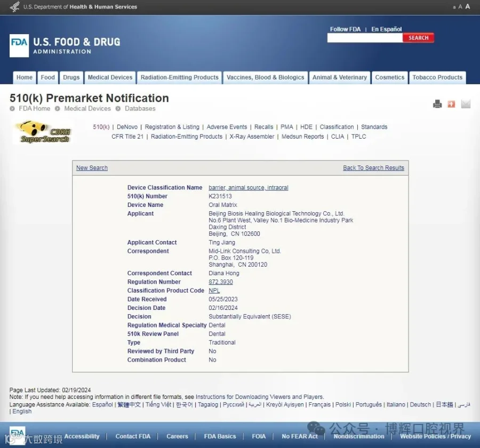Click the red plus share icon
Image resolution: width=480 pixels, height=448 pixels.
point(451,104)
